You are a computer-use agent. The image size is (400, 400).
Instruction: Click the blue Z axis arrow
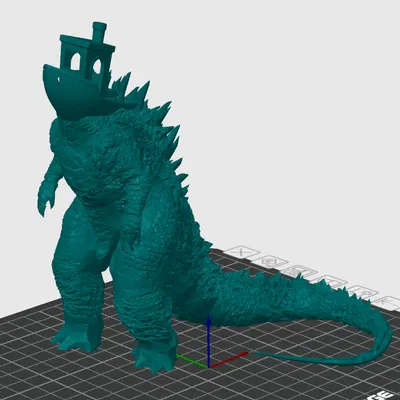(x=208, y=341)
